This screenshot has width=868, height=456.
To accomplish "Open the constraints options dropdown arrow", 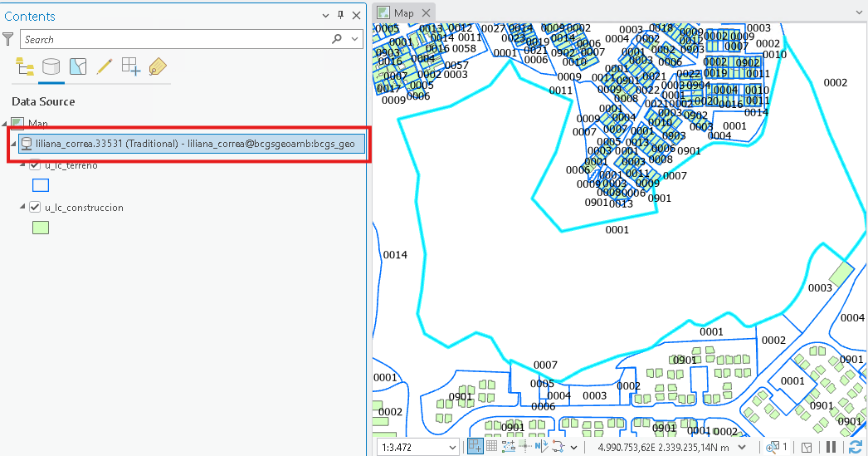I will click(573, 447).
